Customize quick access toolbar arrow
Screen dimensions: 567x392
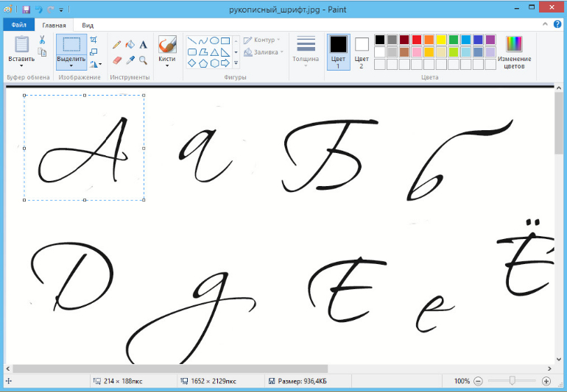point(61,10)
